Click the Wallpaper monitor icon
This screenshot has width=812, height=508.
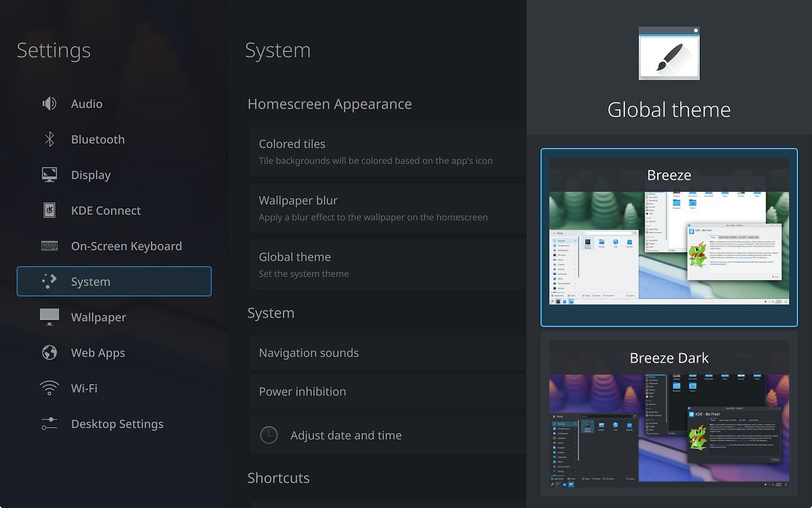(x=49, y=317)
